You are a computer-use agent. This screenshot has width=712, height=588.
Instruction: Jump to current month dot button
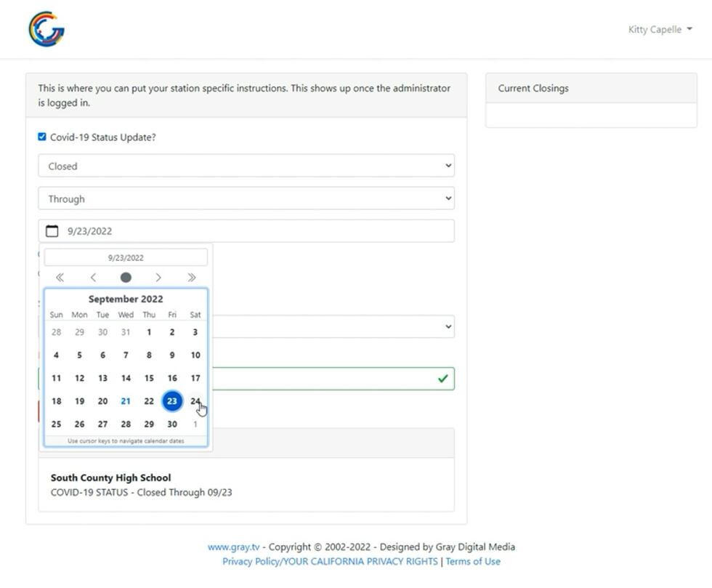click(126, 278)
